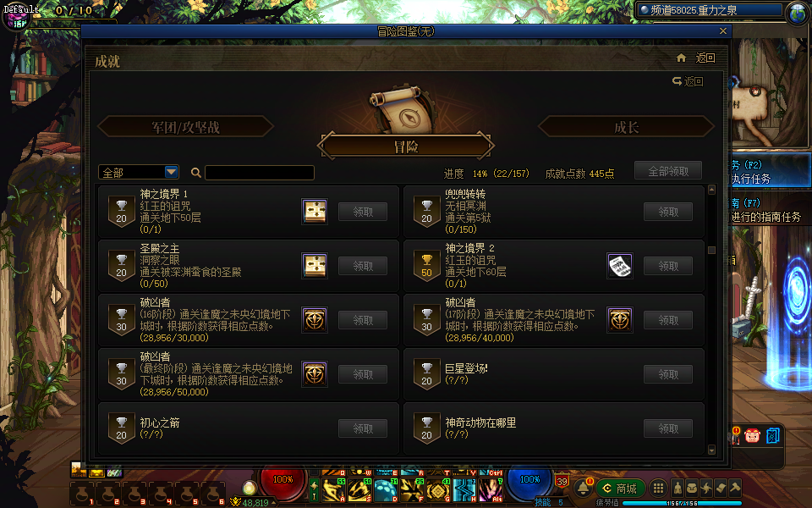Switch to the 军团/攻坚战 tab
The image size is (812, 508).
pyautogui.click(x=185, y=127)
